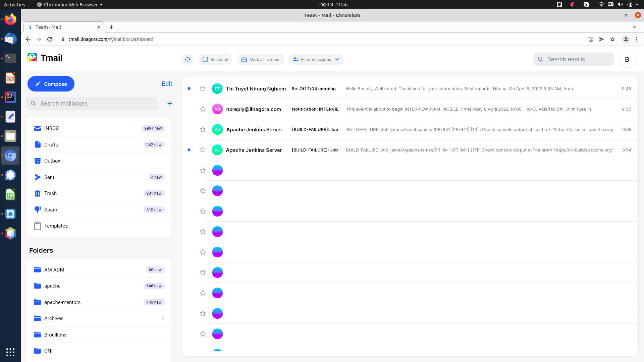Enable Select all messages checkbox

[x=205, y=59]
